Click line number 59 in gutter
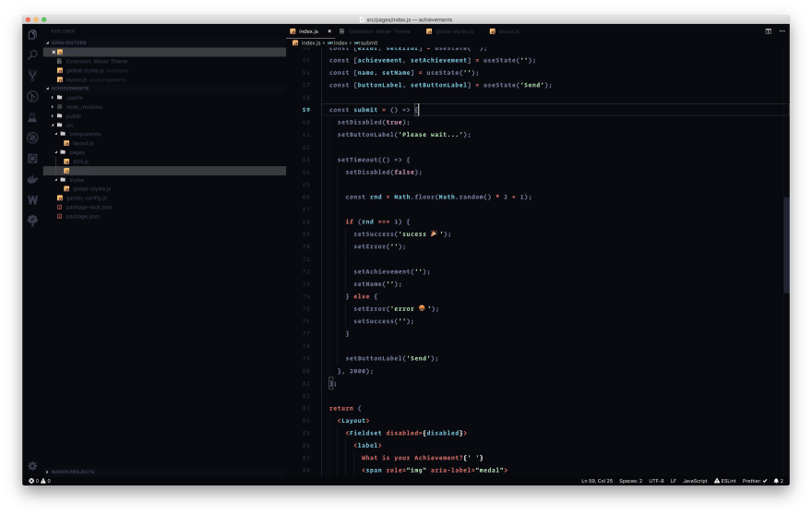 click(306, 110)
